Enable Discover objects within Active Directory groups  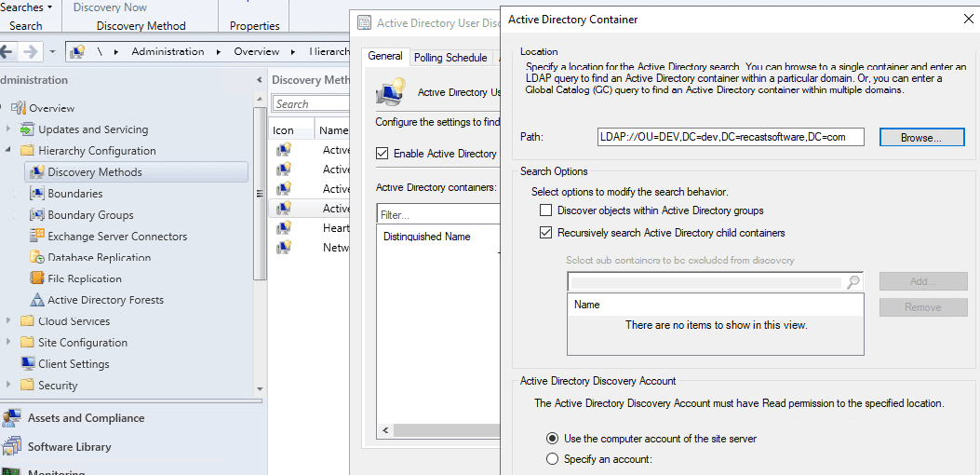pos(546,210)
